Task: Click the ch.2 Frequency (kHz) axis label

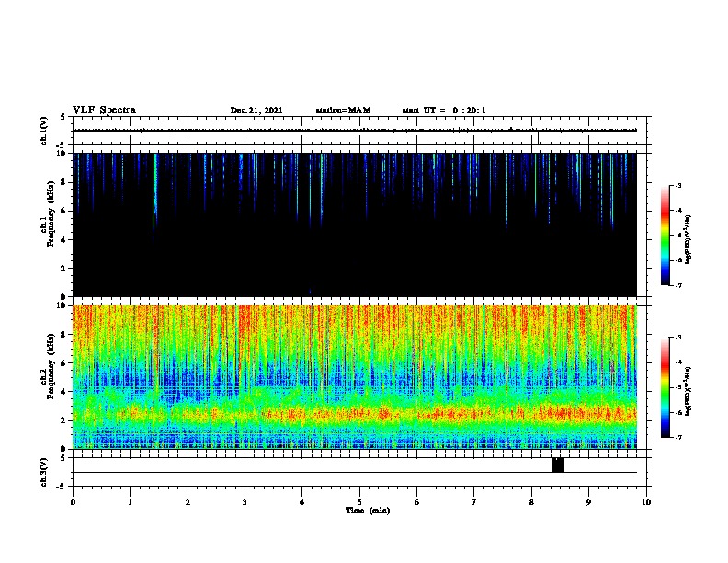Action: 48,365
